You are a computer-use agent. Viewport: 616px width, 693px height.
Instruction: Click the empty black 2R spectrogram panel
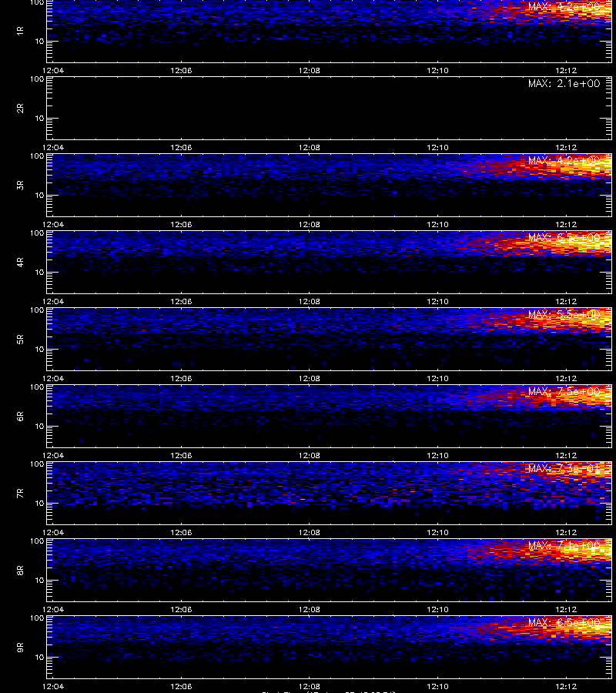[x=330, y=109]
